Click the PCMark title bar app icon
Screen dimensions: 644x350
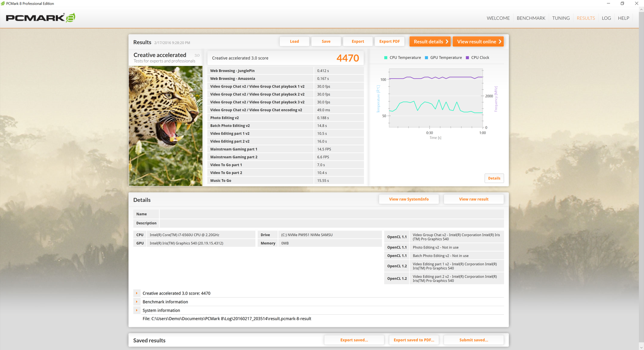point(3,3)
